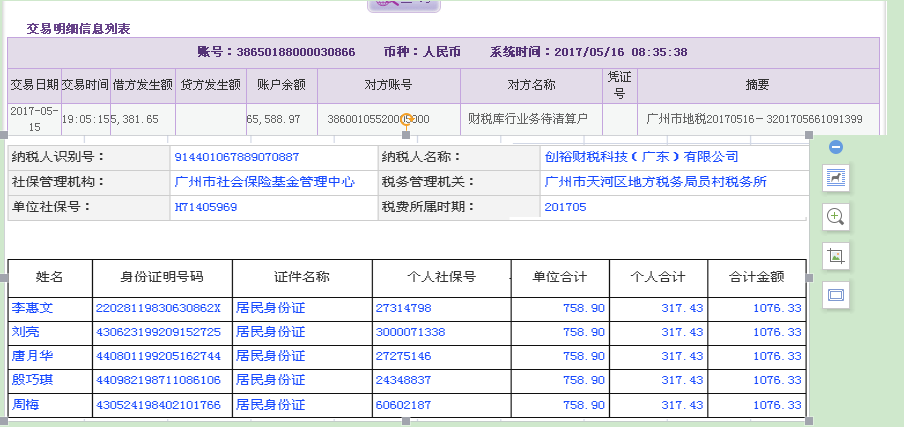904x427 pixels.
Task: Click the orange anchor marker on image
Action: (407, 119)
